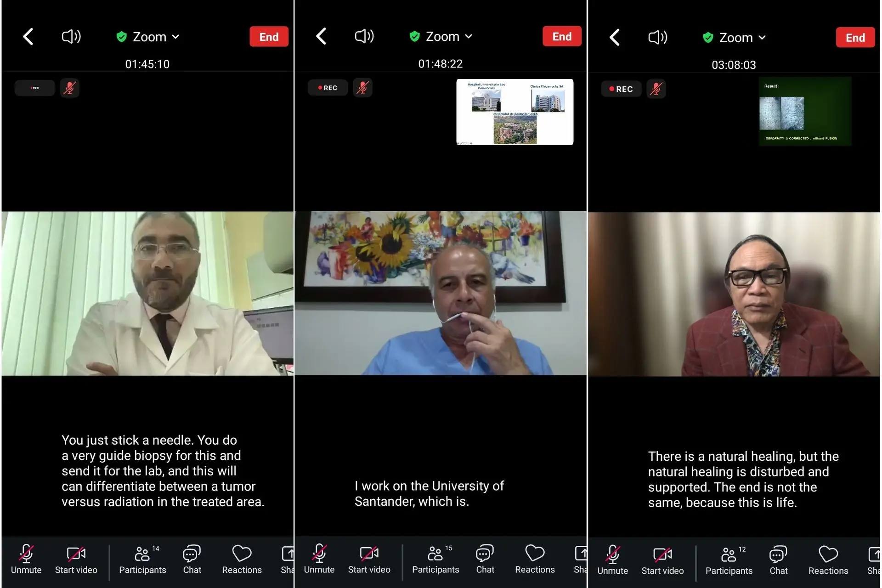Open Chat in the 01:45:10 meeting
Viewport: 882px width, 588px height.
pyautogui.click(x=192, y=560)
